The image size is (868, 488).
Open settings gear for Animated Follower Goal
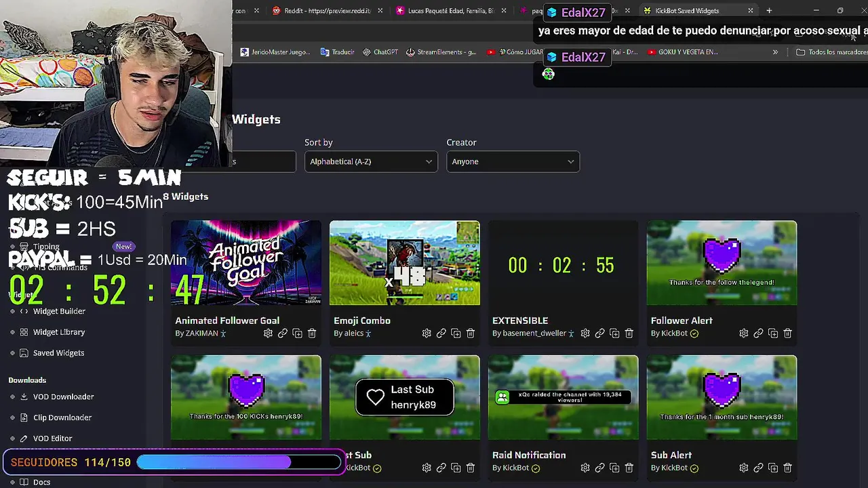click(x=268, y=333)
